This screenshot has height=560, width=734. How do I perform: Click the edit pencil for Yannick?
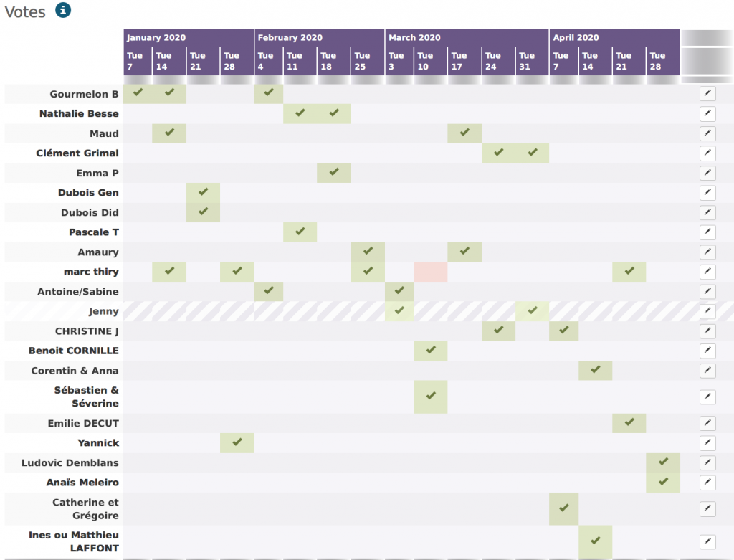pos(707,443)
